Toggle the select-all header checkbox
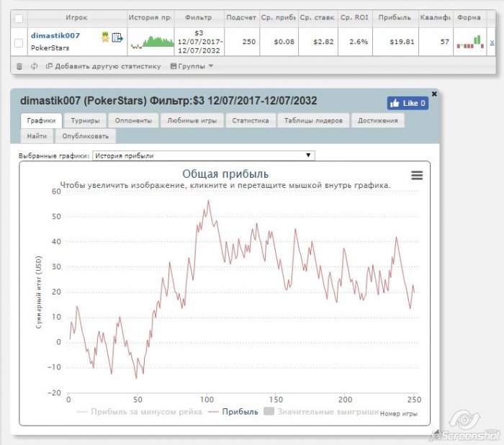This screenshot has height=445, width=504. pyautogui.click(x=19, y=17)
